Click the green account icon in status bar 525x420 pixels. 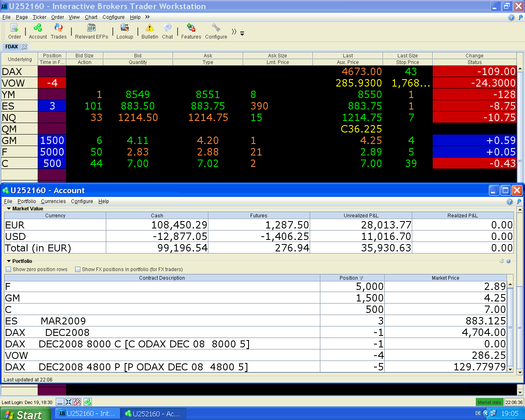tap(88, 402)
